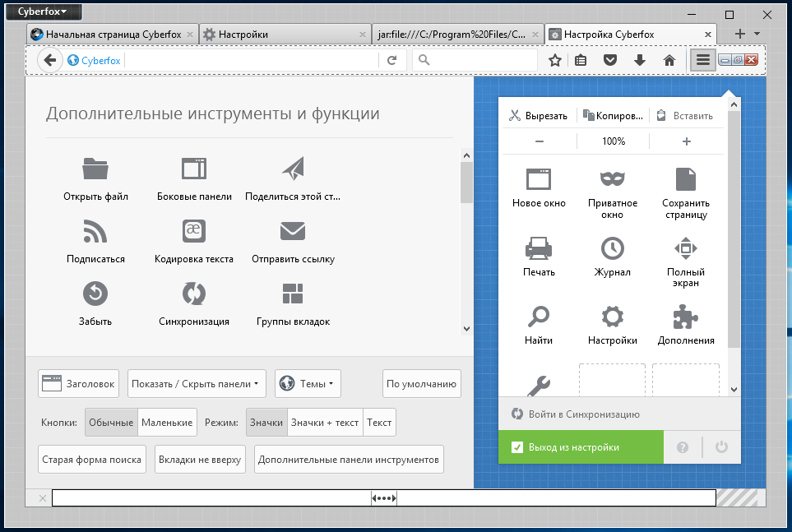Image resolution: width=792 pixels, height=532 pixels.
Task: Pick the 'Забыть' history-forget icon
Action: click(95, 294)
